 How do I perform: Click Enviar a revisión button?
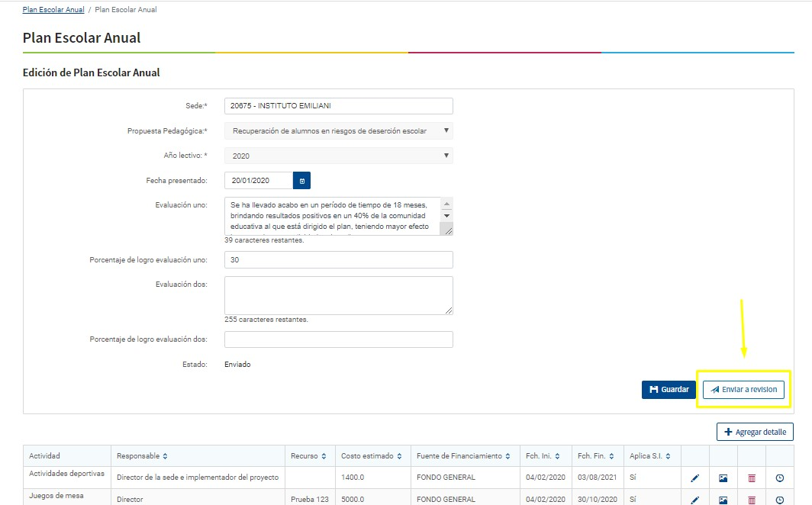click(x=743, y=390)
